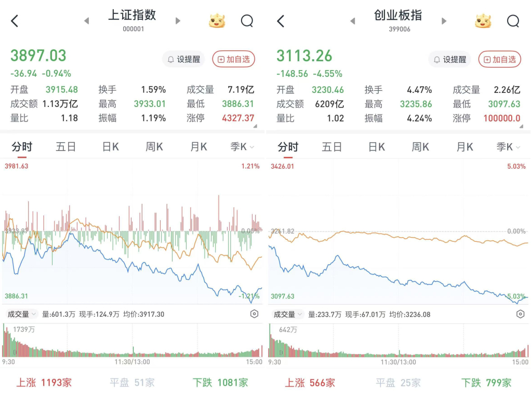Screen dimensions: 532x394
Task: Switch to the next index after 创业板指
Action: click(444, 21)
